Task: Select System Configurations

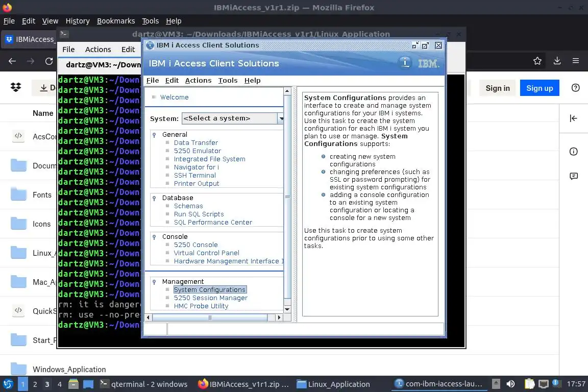Action: click(x=210, y=290)
